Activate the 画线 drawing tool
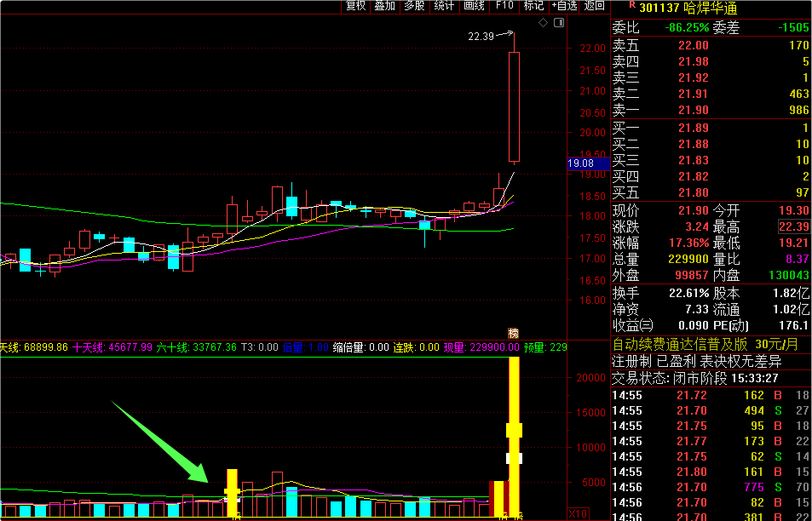The height and width of the screenshot is (521, 812). (x=474, y=6)
